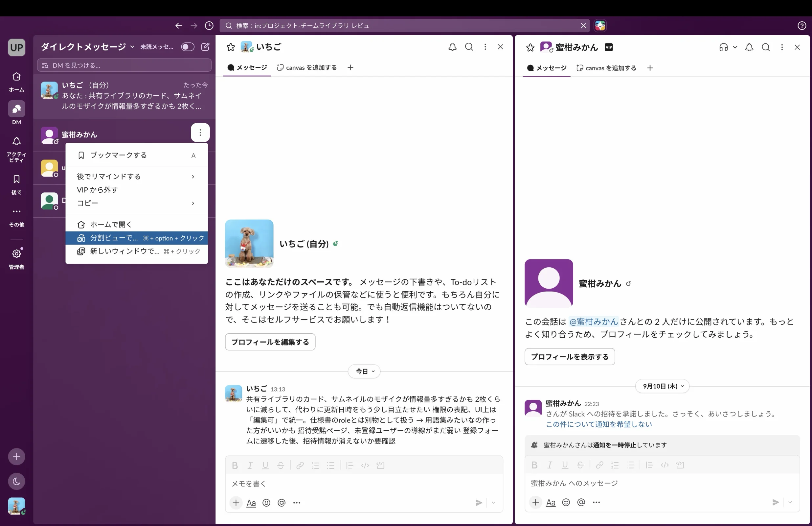Open notification bell in いちご pane header
Screen dimensions: 812x526
click(452, 47)
